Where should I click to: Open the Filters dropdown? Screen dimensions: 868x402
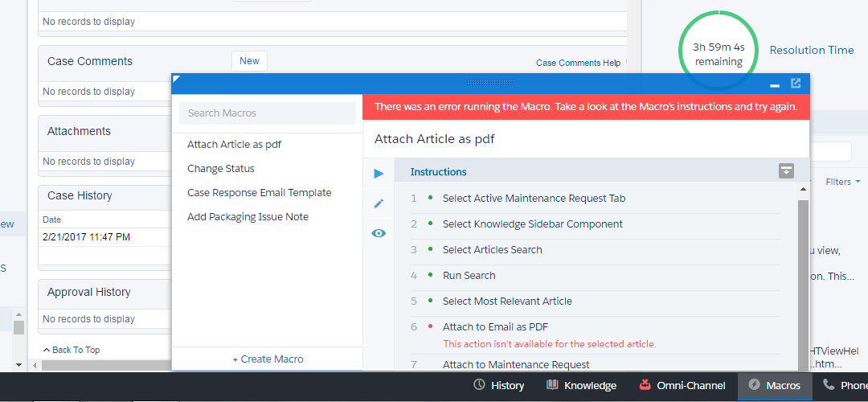click(843, 182)
